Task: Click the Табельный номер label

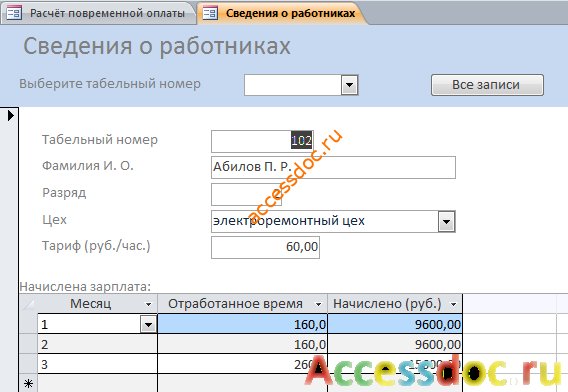Action: pos(100,140)
